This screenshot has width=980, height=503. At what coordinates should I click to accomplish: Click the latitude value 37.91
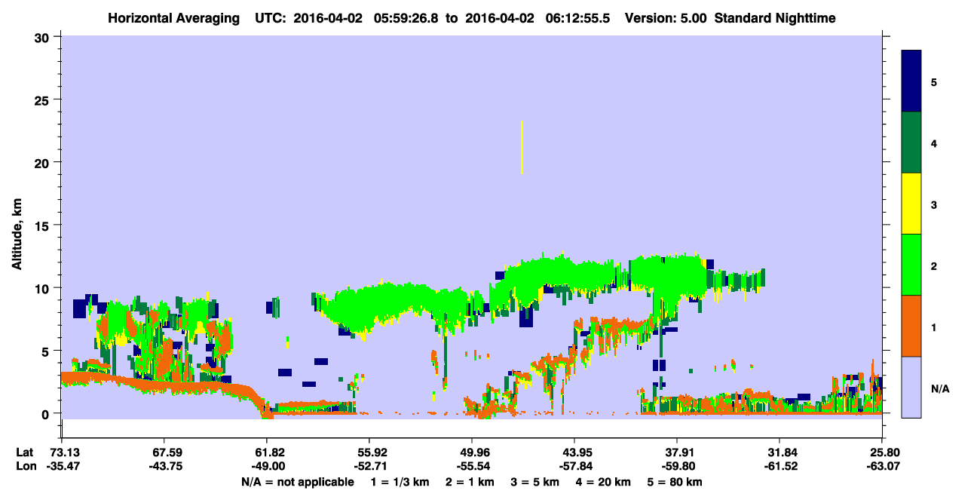677,452
